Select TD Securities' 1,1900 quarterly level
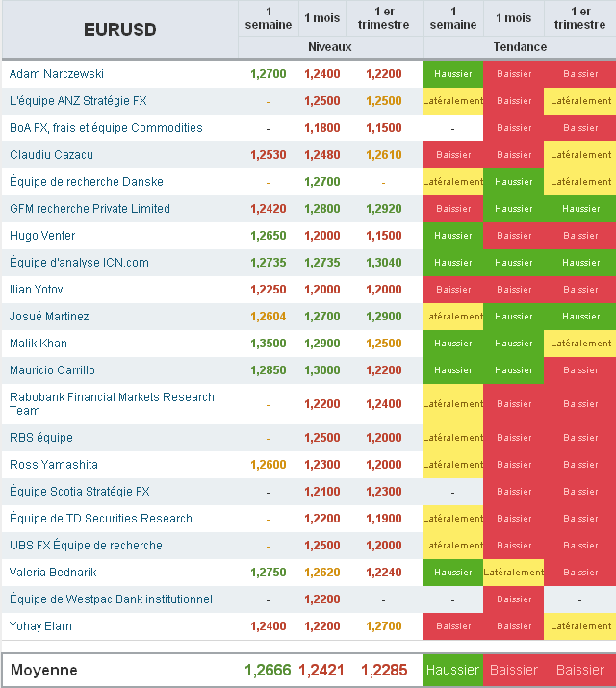The width and height of the screenshot is (616, 688). tap(384, 519)
